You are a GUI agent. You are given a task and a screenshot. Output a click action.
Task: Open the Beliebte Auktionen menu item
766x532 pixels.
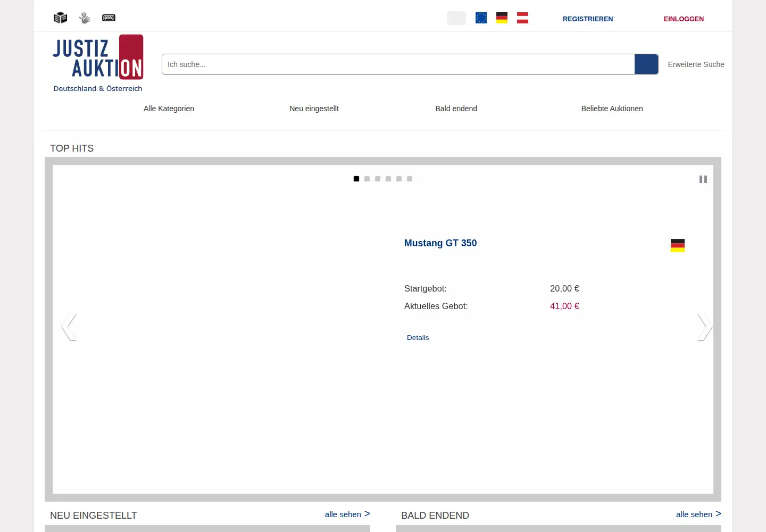(x=612, y=109)
